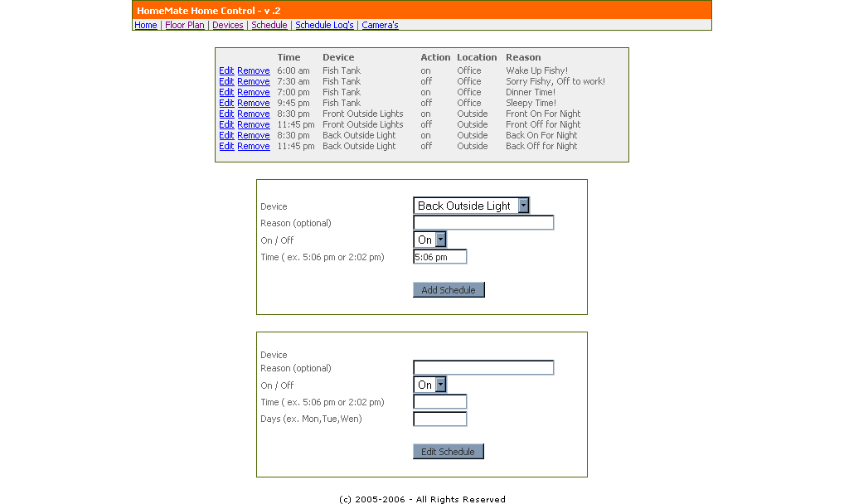Edit the 9:45 pm Fish Tank schedule
This screenshot has width=844, height=504.
226,103
